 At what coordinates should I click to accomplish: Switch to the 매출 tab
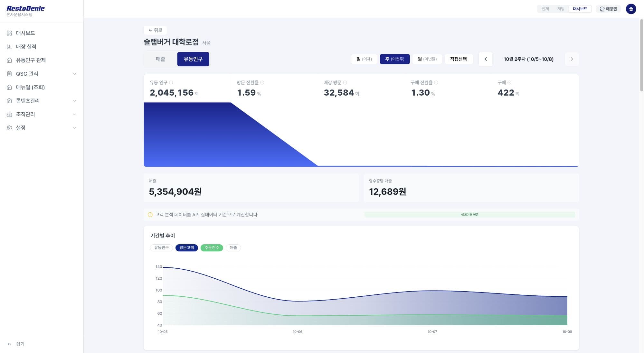click(160, 59)
